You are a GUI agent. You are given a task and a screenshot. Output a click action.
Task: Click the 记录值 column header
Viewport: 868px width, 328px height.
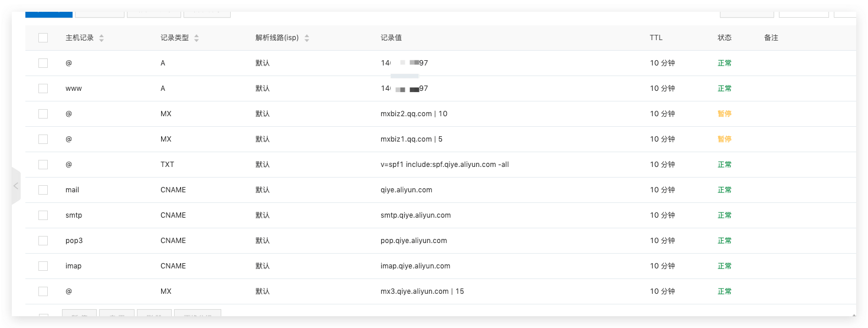pos(391,38)
